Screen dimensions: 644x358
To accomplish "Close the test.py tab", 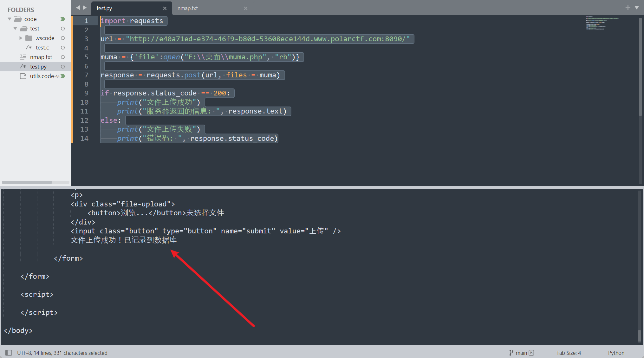I will [165, 8].
